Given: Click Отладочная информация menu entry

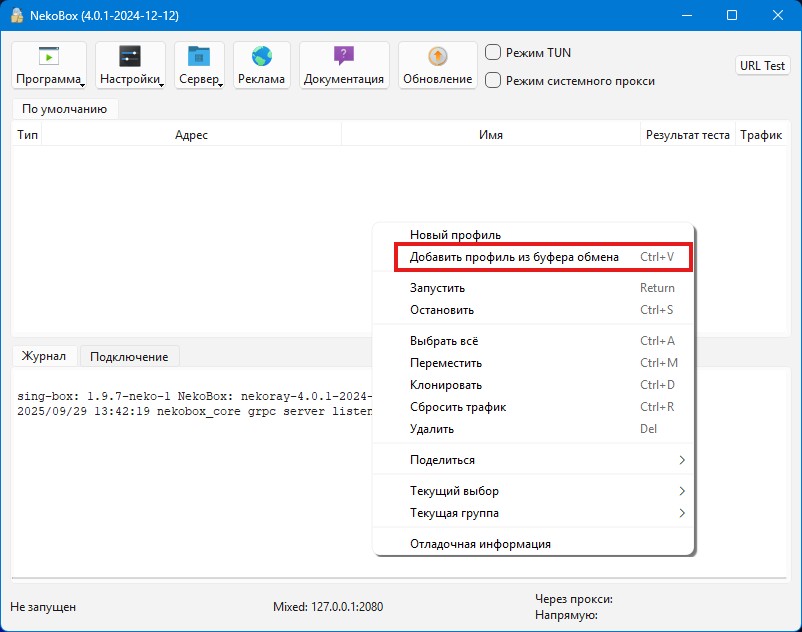Looking at the screenshot, I should pos(480,544).
